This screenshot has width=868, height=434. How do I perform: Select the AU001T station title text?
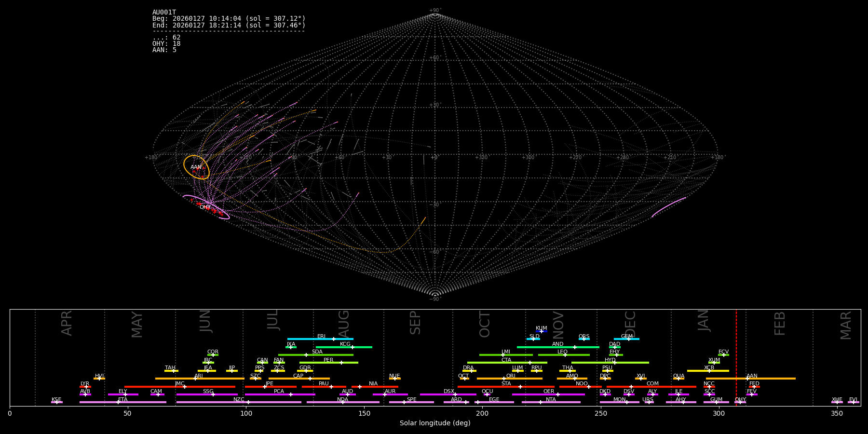coord(164,13)
